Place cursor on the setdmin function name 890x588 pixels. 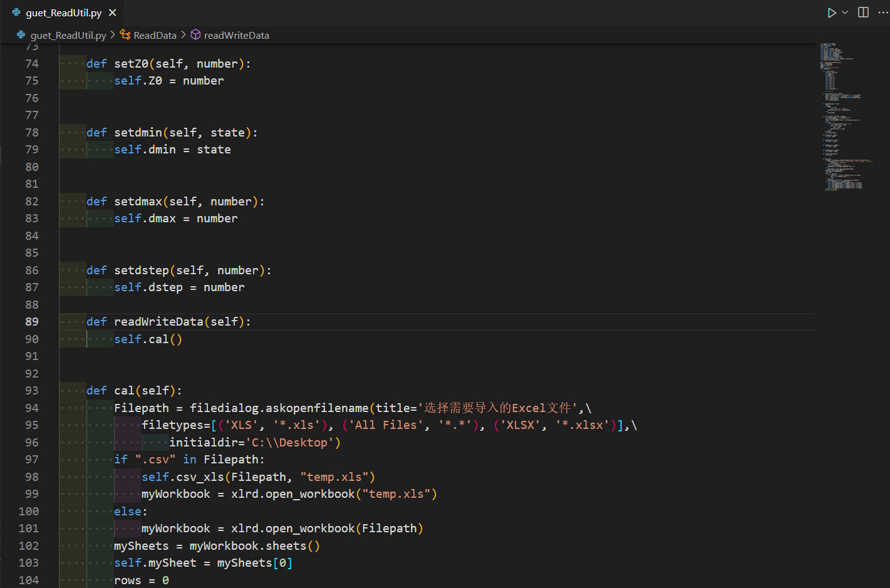tap(138, 132)
